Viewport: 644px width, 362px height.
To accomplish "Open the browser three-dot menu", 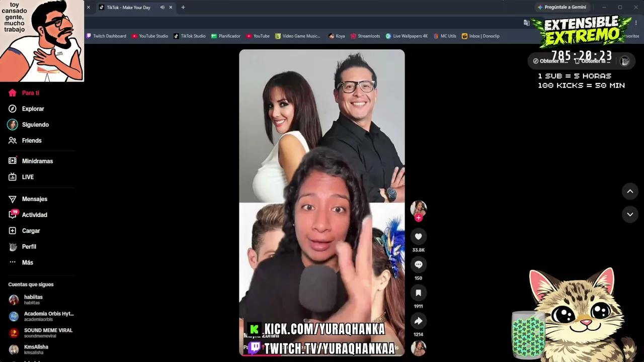I will (636, 23).
